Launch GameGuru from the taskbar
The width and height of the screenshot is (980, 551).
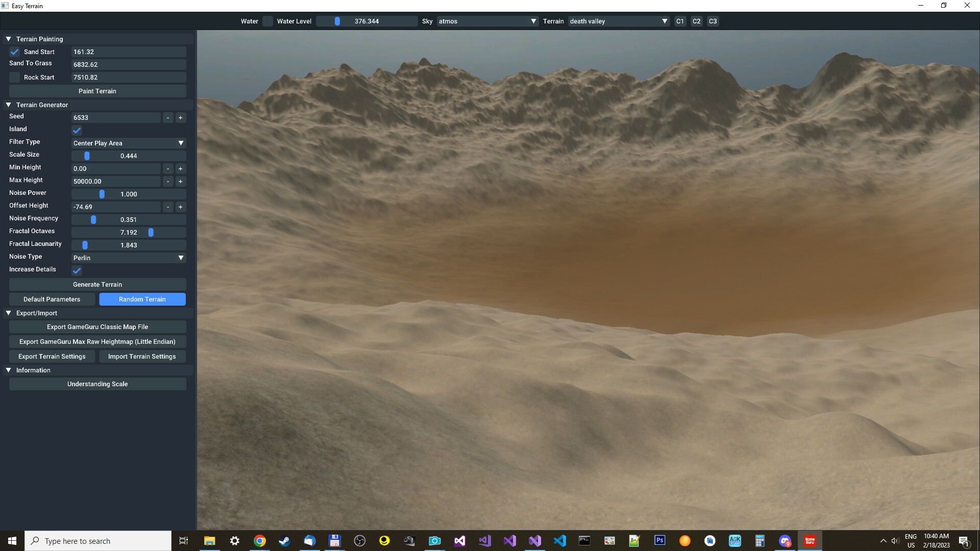[810, 540]
